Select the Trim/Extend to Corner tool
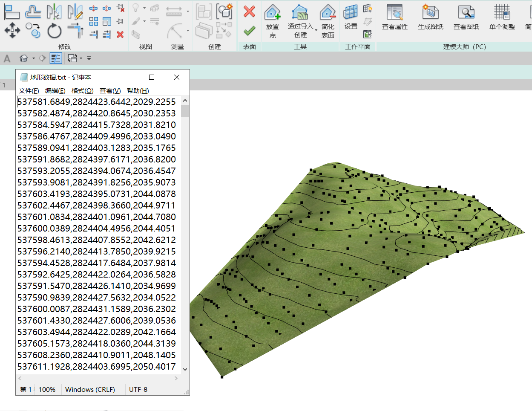 [x=75, y=31]
